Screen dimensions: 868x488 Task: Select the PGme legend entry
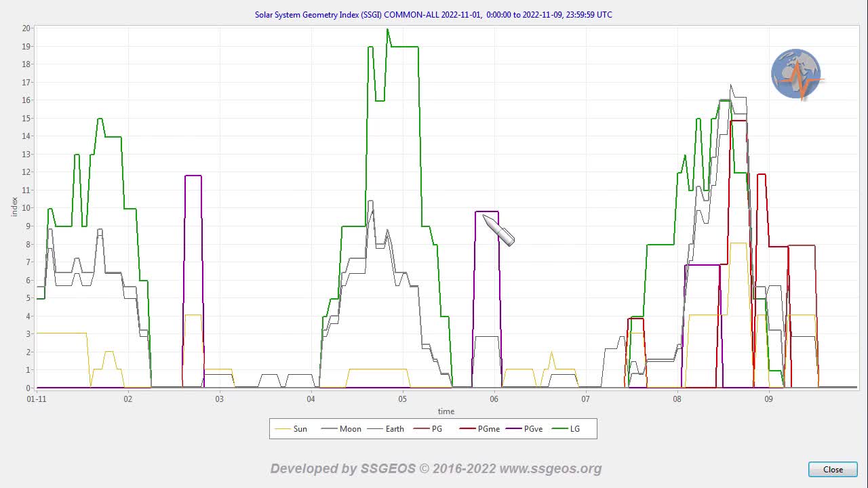pyautogui.click(x=480, y=428)
